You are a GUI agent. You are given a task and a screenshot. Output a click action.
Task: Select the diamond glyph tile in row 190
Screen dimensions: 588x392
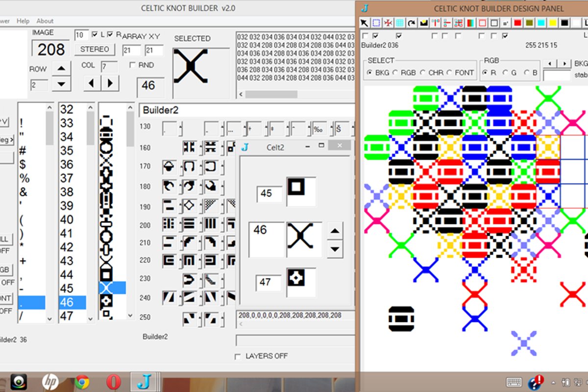(x=190, y=205)
